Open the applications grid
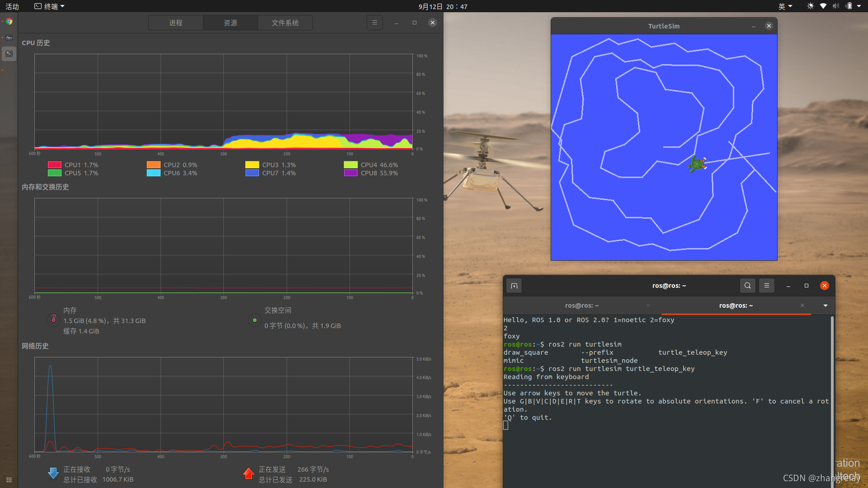Screen dimensions: 868x488 coord(9,480)
